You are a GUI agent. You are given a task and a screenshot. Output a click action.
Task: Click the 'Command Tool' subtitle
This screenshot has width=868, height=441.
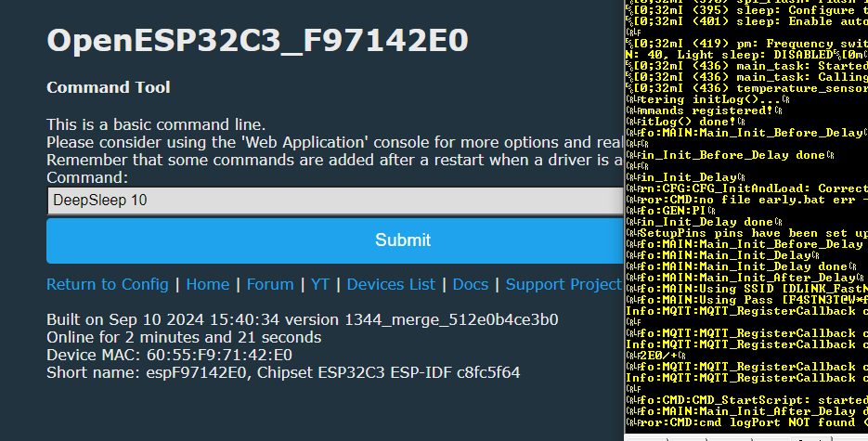[109, 87]
